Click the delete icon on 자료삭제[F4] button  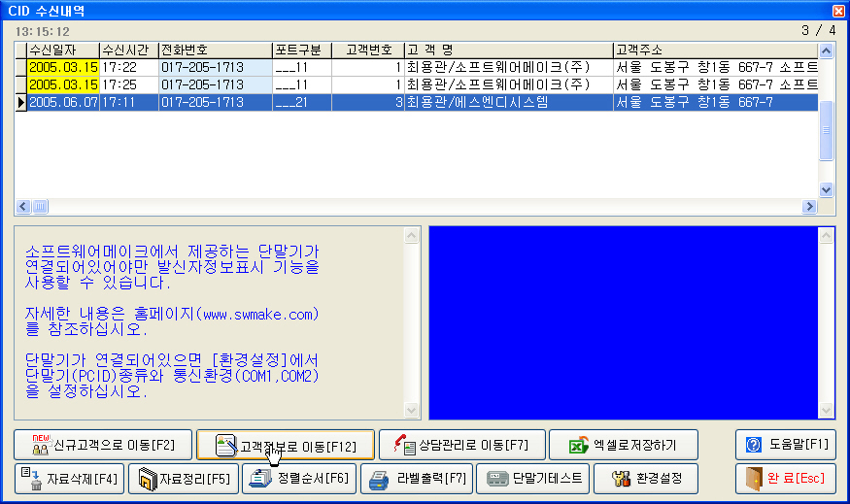point(31,479)
